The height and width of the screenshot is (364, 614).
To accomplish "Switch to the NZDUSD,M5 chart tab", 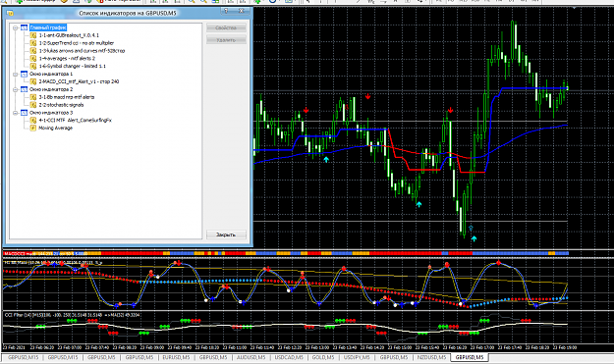I will coord(431,357).
